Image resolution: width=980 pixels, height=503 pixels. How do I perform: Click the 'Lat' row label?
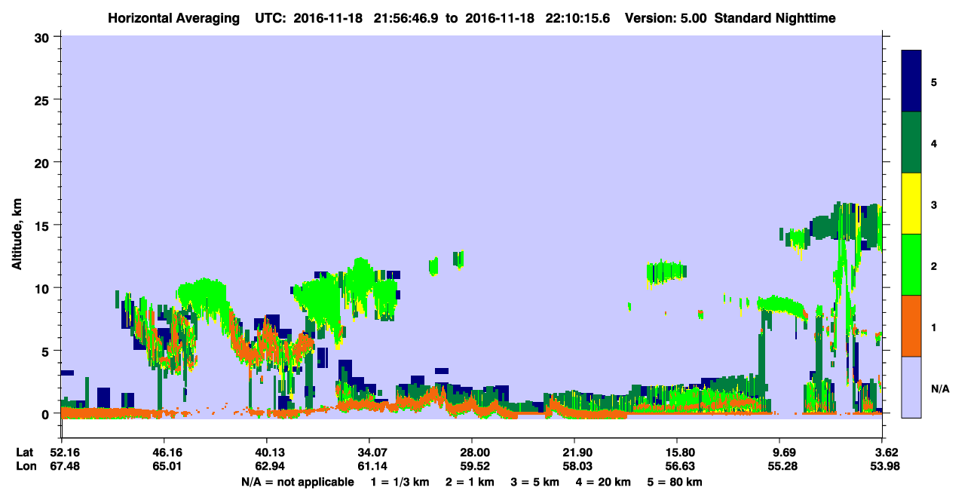click(25, 452)
